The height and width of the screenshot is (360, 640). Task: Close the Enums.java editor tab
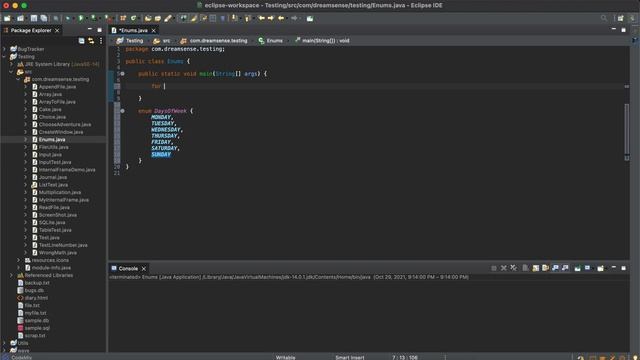(x=153, y=30)
